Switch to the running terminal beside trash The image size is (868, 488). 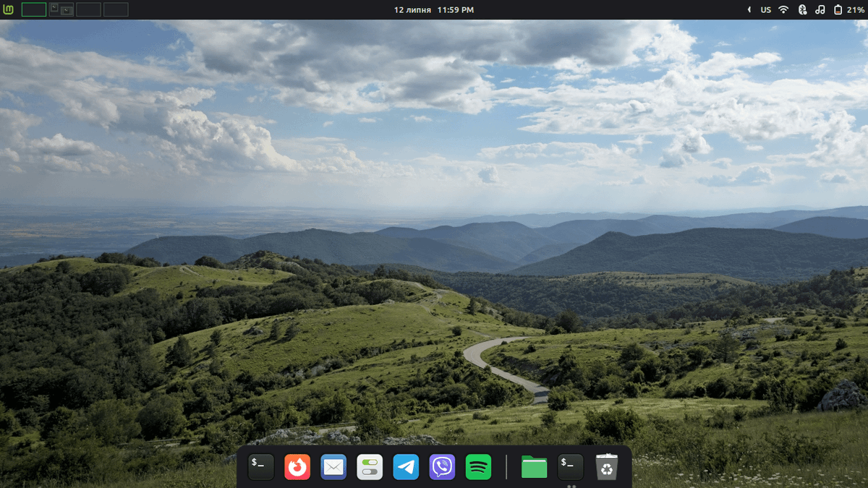click(571, 467)
